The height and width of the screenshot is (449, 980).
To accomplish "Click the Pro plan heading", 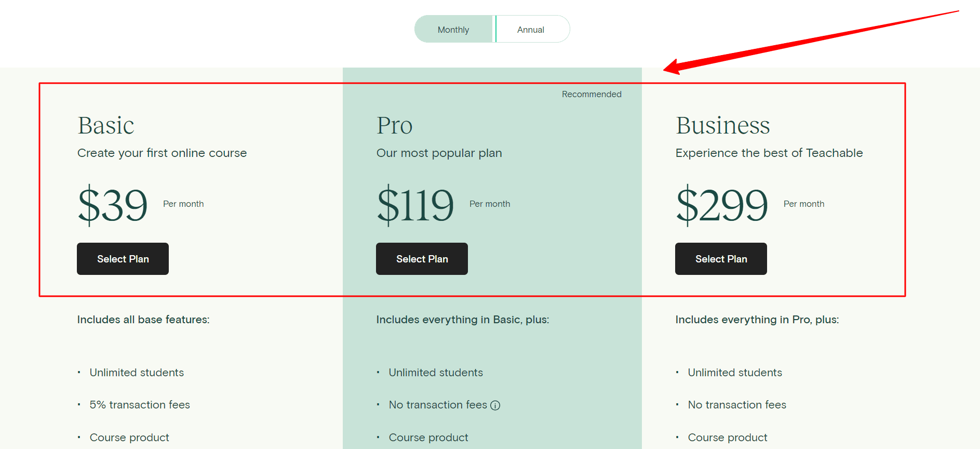I will 394,125.
